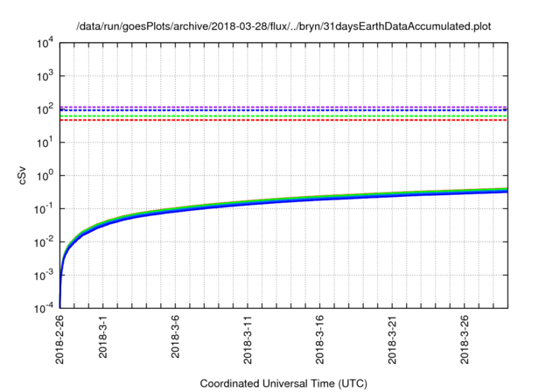Image resolution: width=560 pixels, height=392 pixels.
Task: Click the 2018-2-26 date label
Action: point(59,339)
